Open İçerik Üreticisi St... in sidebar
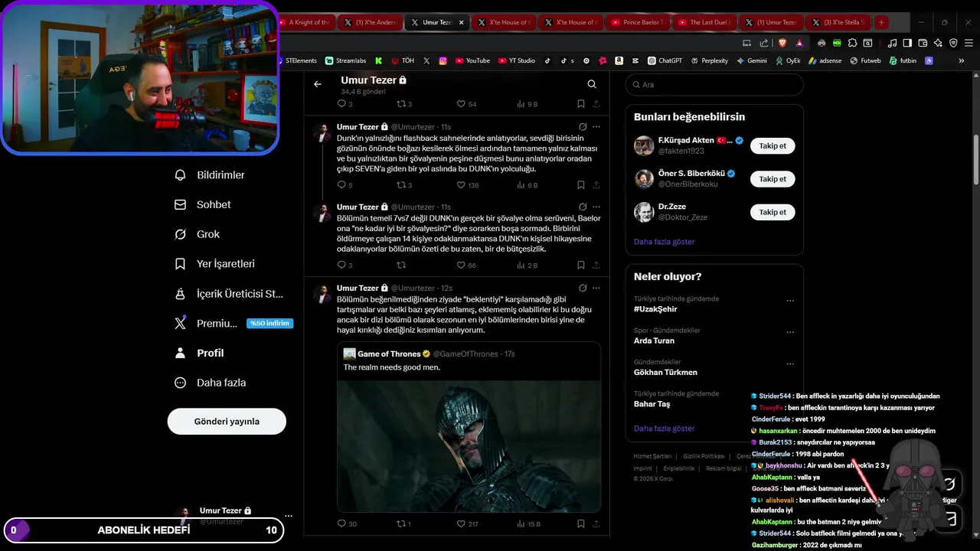Viewport: 980px width, 551px height. 230,294
